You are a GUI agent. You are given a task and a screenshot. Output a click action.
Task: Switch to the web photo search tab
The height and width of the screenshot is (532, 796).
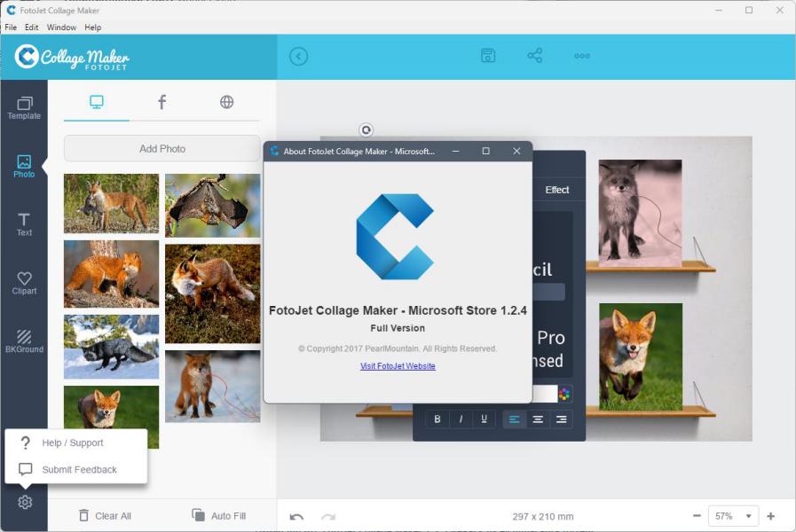pos(226,102)
